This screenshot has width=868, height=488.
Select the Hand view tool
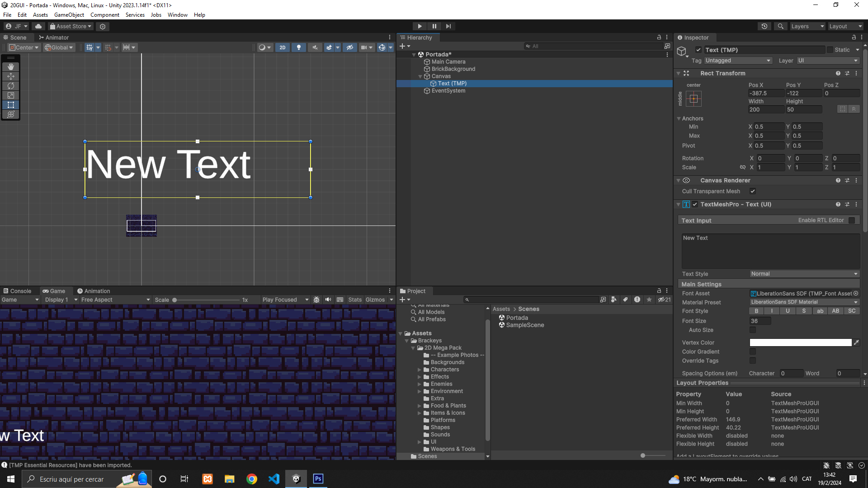[x=11, y=67]
